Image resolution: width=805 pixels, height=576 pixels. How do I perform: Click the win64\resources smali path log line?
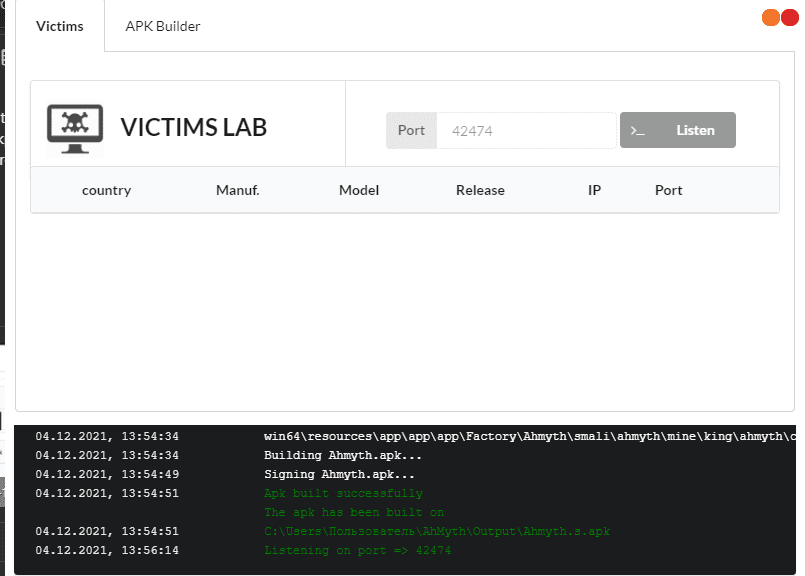click(x=530, y=436)
